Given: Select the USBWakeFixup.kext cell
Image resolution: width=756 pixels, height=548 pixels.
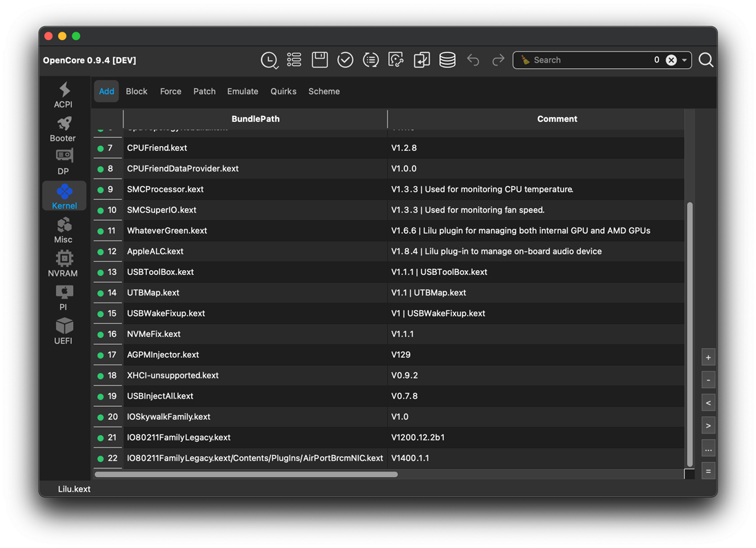Looking at the screenshot, I should pos(255,314).
